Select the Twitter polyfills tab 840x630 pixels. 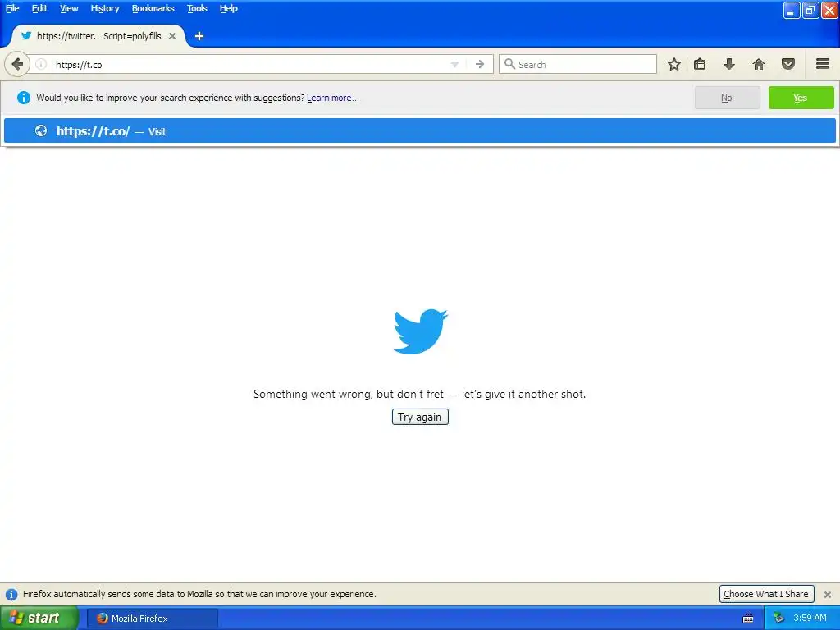[x=98, y=36]
